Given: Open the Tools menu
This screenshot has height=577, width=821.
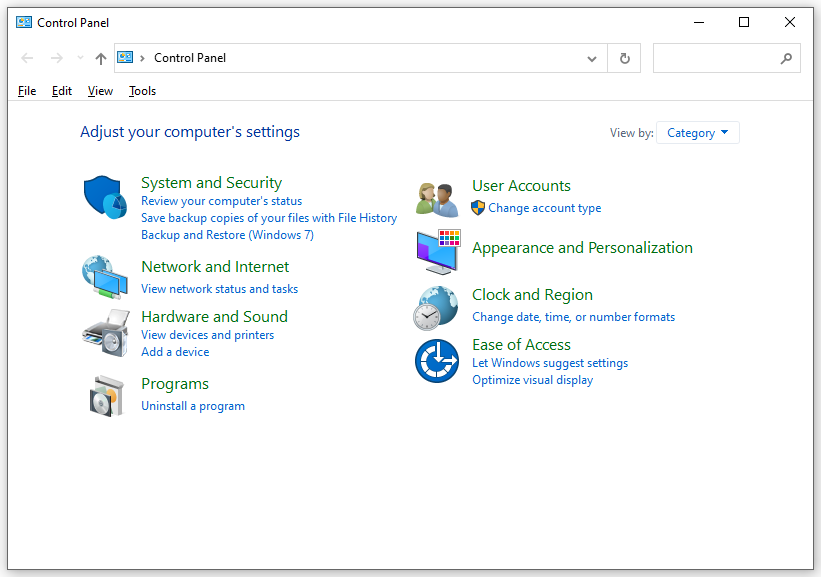Looking at the screenshot, I should tap(142, 91).
